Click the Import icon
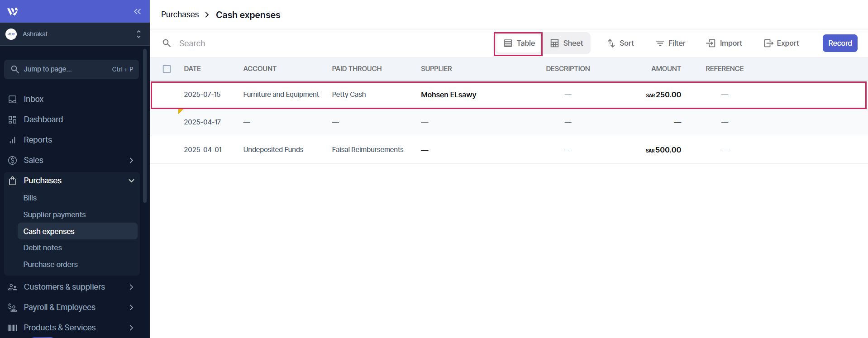 711,43
